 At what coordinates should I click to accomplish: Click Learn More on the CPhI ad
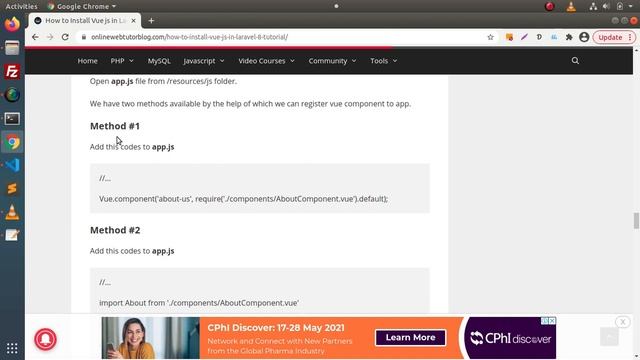(x=410, y=338)
